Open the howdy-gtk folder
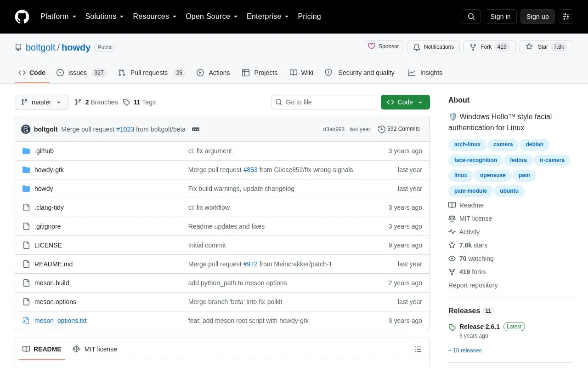This screenshot has width=588, height=368. click(x=49, y=170)
